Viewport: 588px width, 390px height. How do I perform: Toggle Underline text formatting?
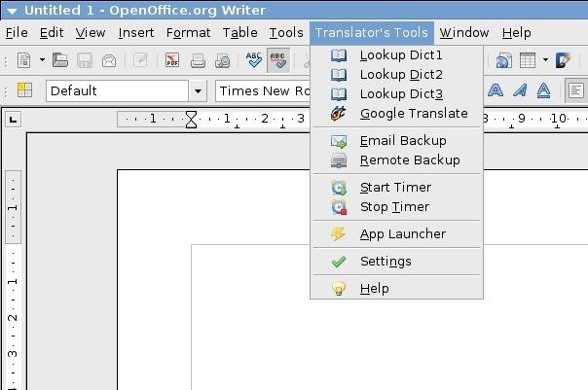(544, 90)
